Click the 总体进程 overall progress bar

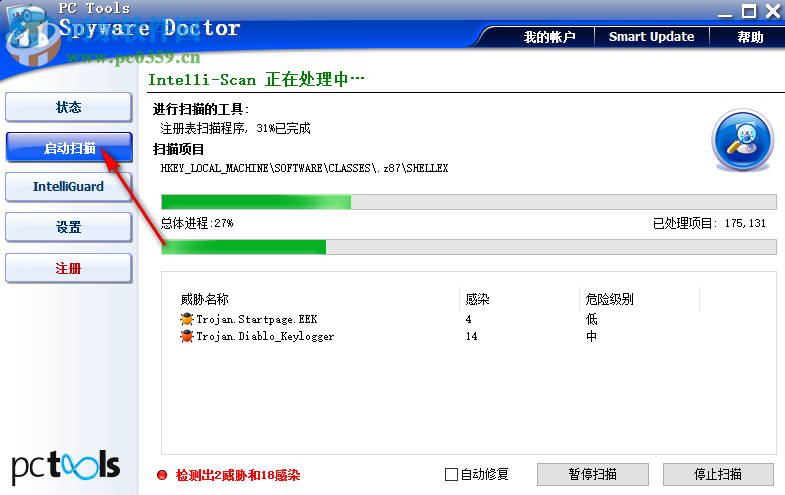469,247
